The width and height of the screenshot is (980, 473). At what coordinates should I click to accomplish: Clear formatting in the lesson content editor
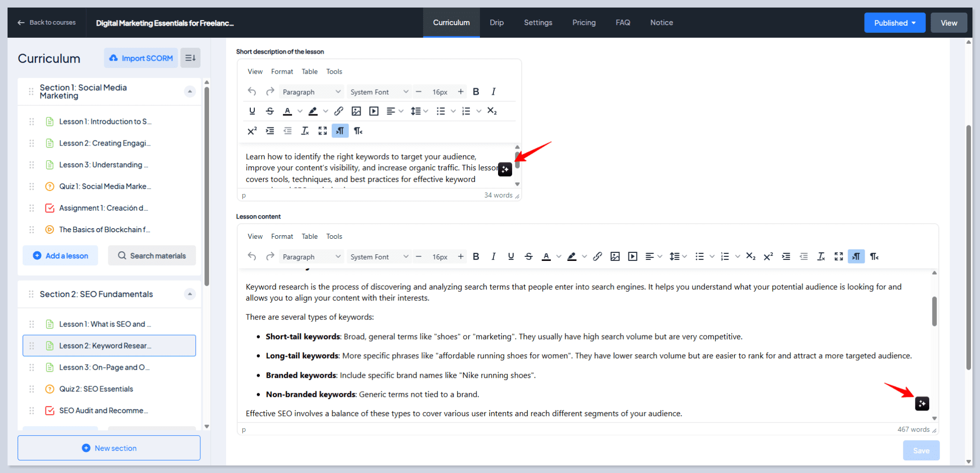click(x=821, y=256)
